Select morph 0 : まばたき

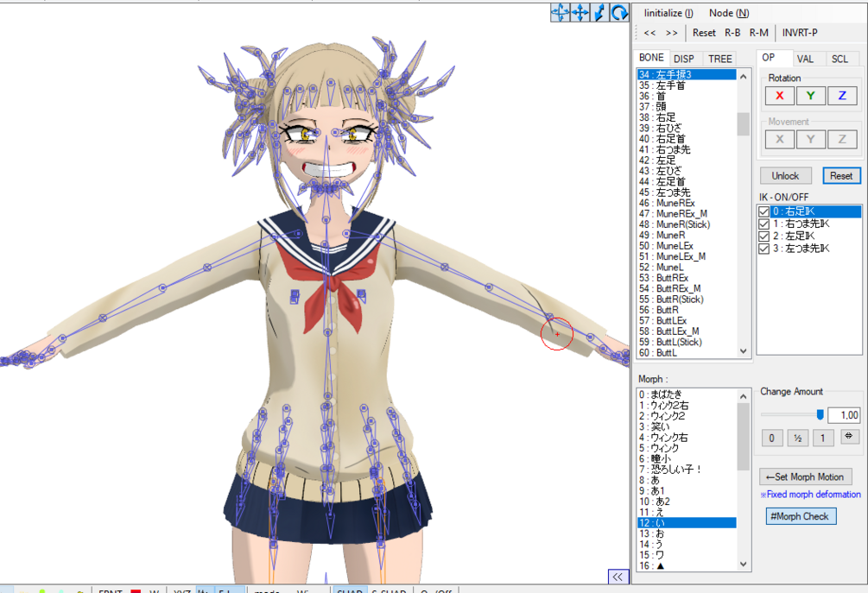click(x=687, y=394)
